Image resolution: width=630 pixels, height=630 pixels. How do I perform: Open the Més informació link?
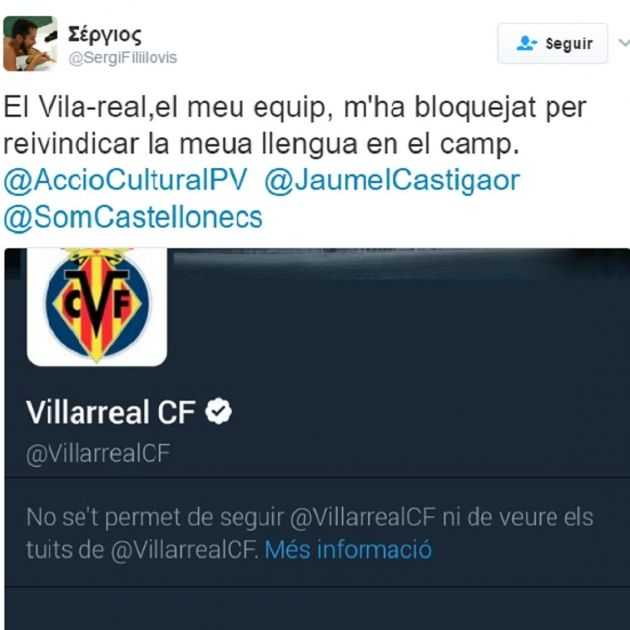(348, 550)
